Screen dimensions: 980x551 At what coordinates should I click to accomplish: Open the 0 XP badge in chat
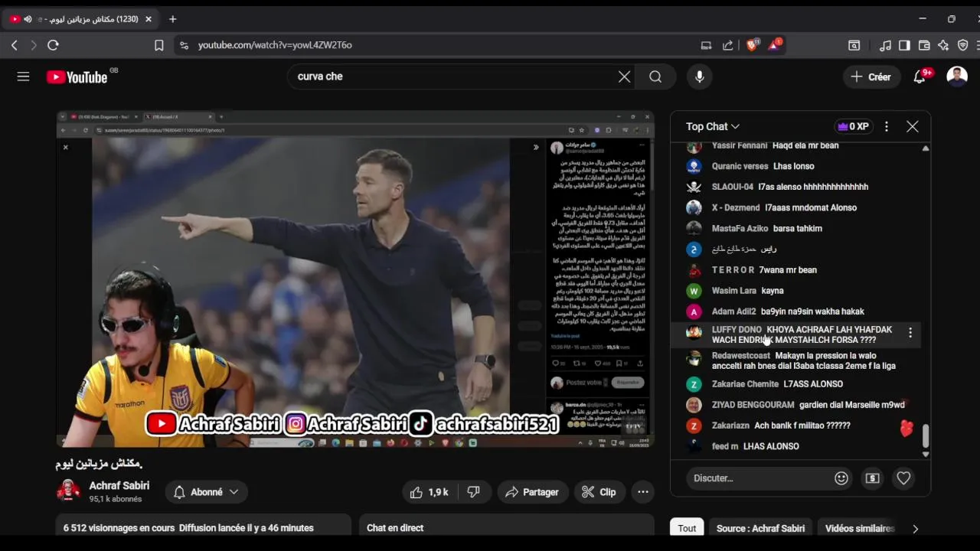853,126
